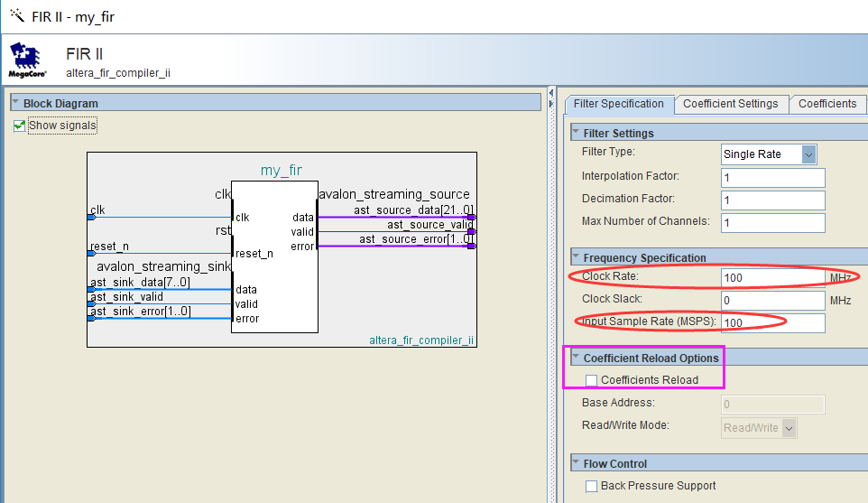Click the Base Address field
Image resolution: width=868 pixels, height=503 pixels.
[772, 405]
